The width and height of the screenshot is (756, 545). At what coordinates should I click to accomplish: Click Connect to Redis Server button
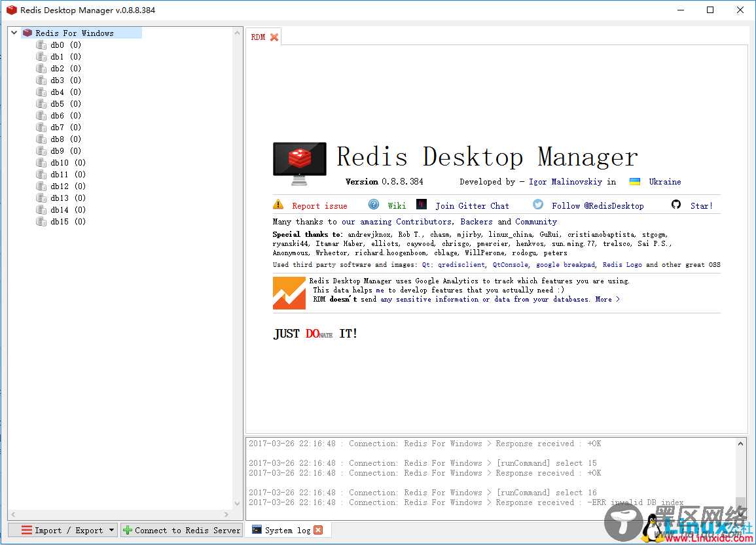point(181,530)
